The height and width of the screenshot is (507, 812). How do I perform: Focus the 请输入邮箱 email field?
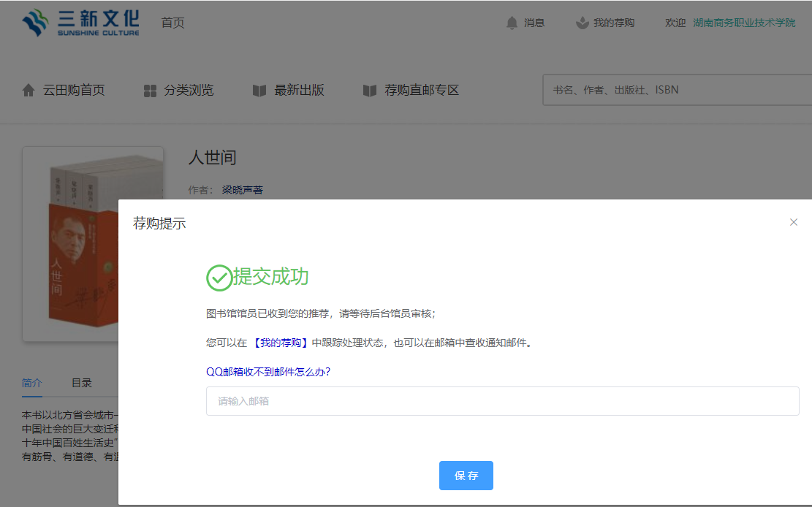(x=502, y=401)
